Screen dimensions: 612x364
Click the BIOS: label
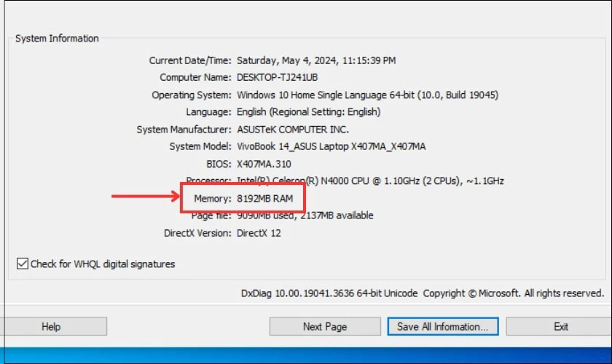click(x=219, y=164)
